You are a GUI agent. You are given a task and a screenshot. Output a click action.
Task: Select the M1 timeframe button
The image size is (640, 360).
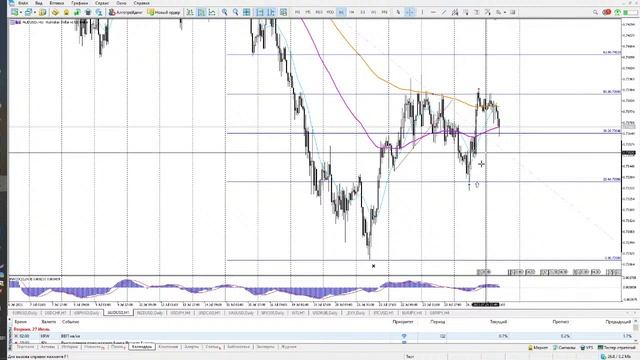click(x=297, y=12)
